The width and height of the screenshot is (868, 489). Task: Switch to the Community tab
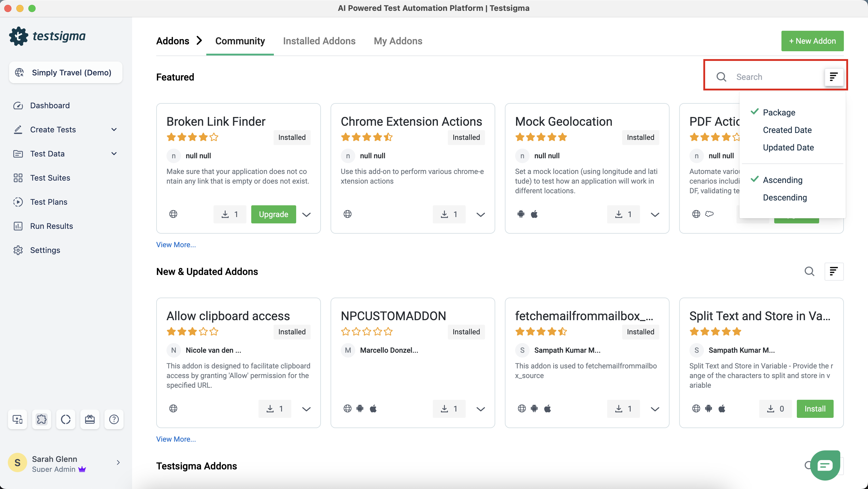pyautogui.click(x=240, y=41)
